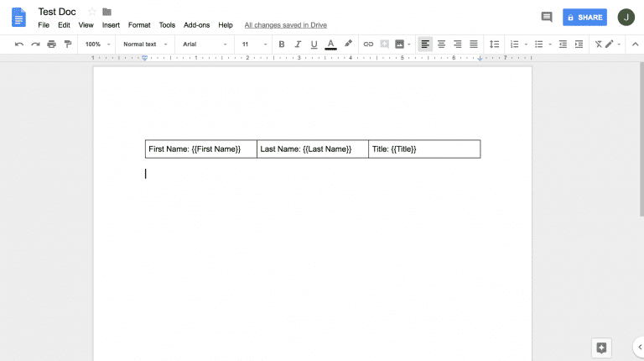Click the blue Share button

click(584, 17)
